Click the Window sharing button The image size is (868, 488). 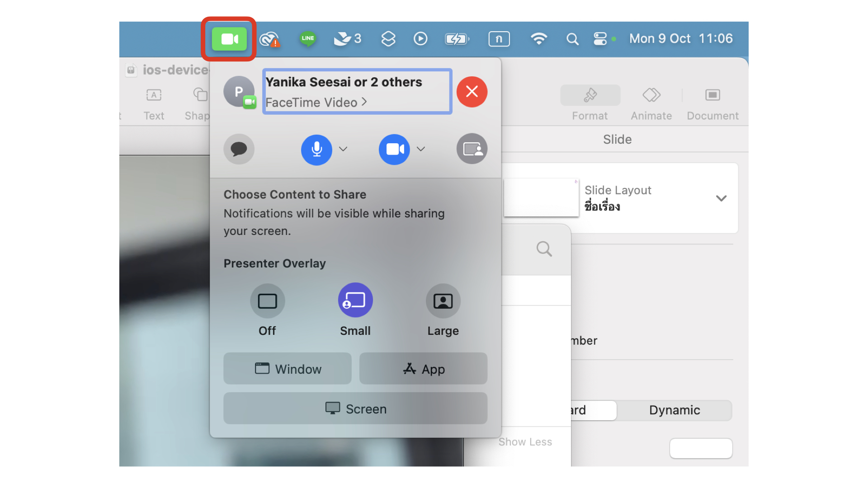pos(287,368)
